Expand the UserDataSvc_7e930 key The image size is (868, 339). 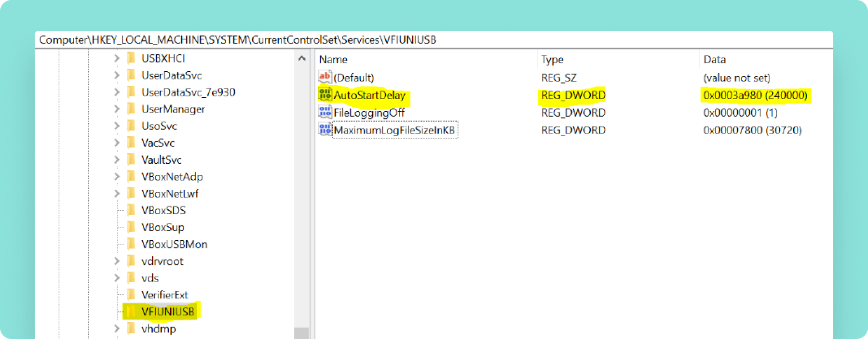[117, 92]
